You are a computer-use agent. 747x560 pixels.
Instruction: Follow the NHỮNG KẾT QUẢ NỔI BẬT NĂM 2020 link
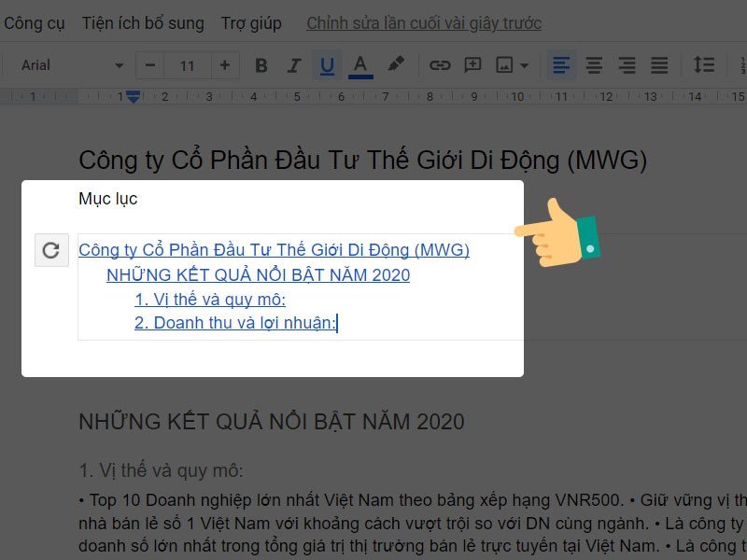[x=259, y=275]
